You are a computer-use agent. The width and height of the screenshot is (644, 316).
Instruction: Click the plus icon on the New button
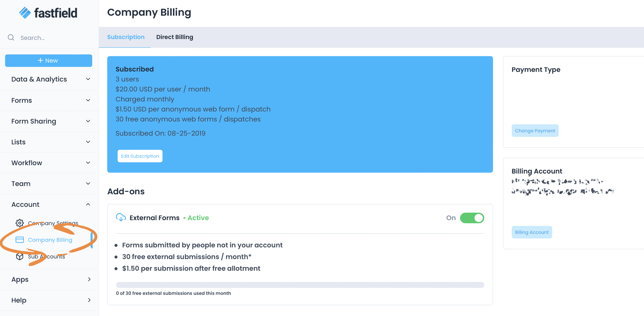tap(40, 60)
